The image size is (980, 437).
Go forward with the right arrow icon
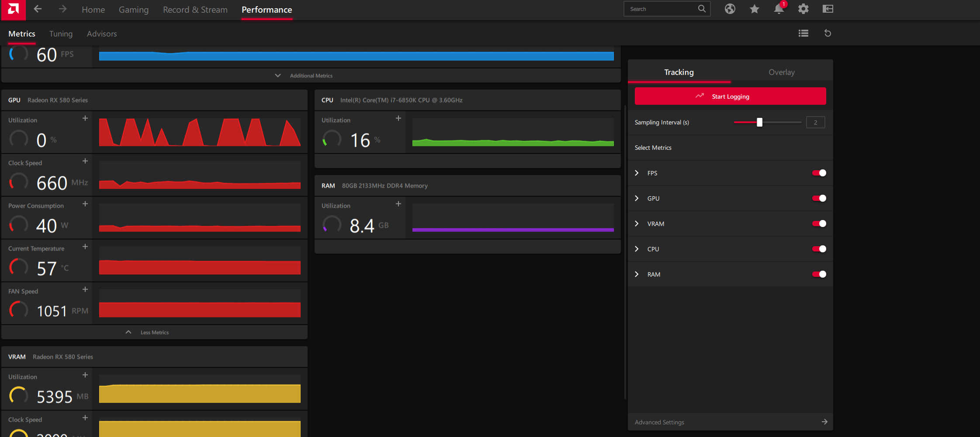62,9
